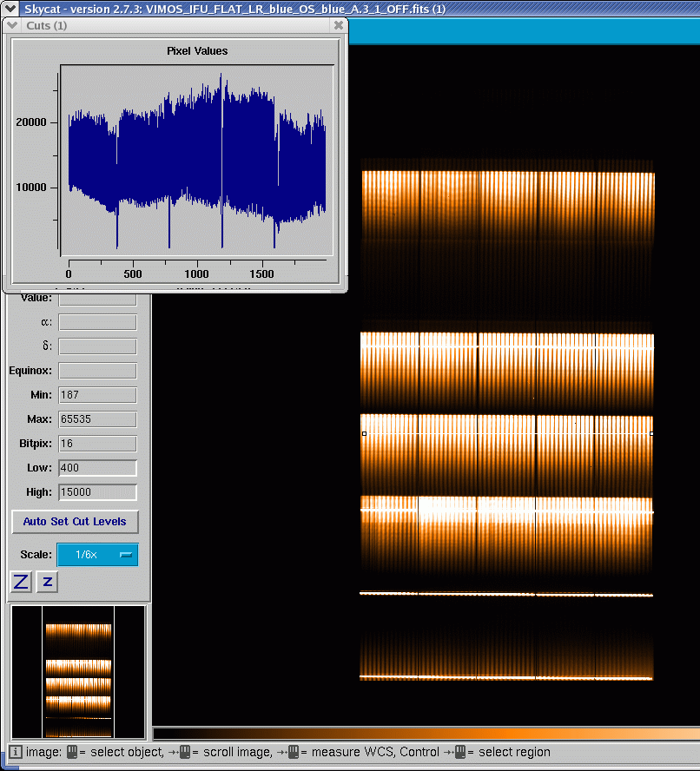Click the Bitpix value field

coord(97,444)
